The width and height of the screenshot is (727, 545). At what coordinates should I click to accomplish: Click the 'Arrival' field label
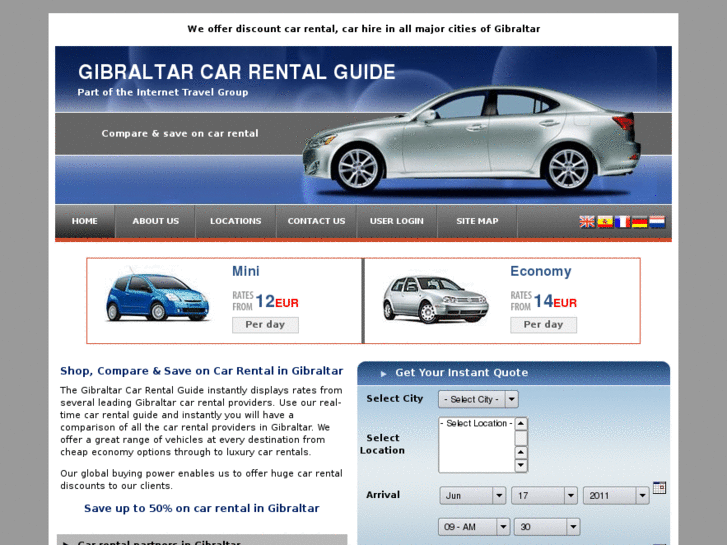[x=383, y=495]
